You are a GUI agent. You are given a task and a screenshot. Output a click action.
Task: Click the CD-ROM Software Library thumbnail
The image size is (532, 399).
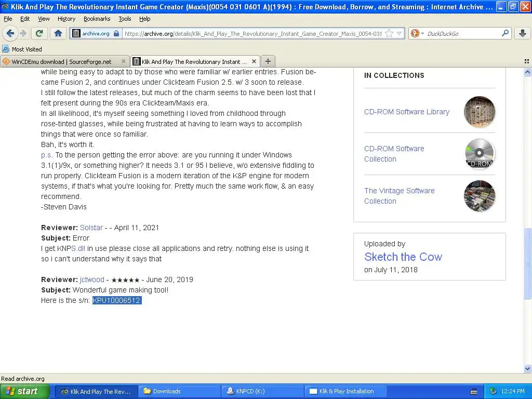480,112
